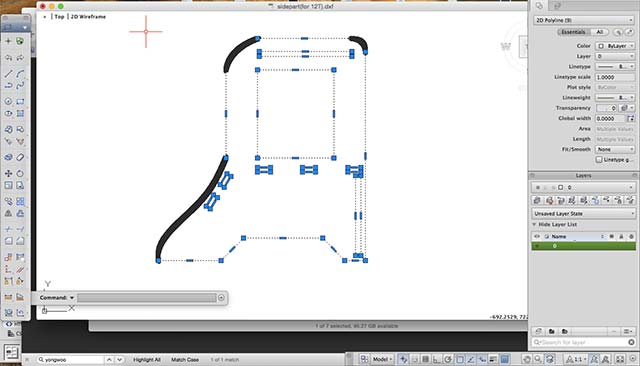Enable the Linetype generation checkbox
This screenshot has height=366, width=640.
(x=599, y=160)
